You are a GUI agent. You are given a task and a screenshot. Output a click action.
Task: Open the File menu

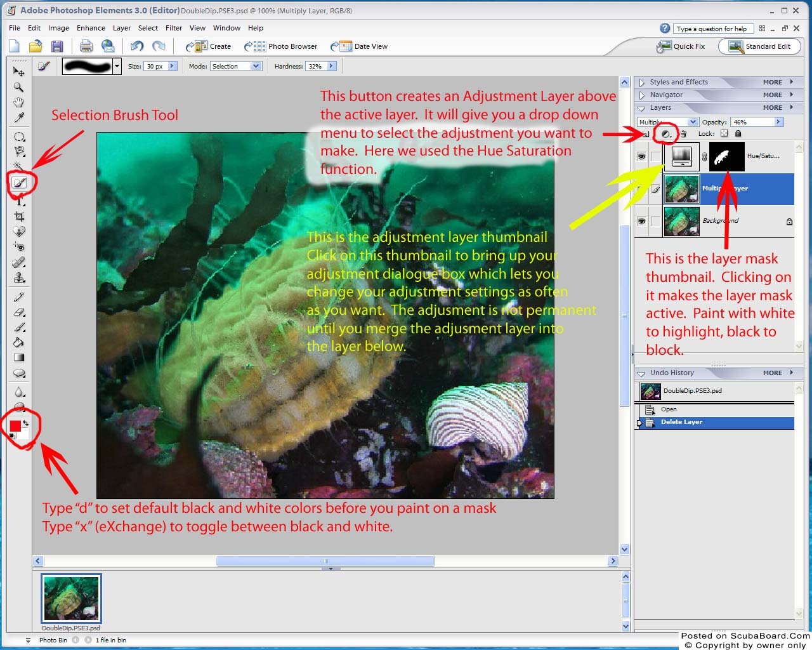click(x=15, y=28)
